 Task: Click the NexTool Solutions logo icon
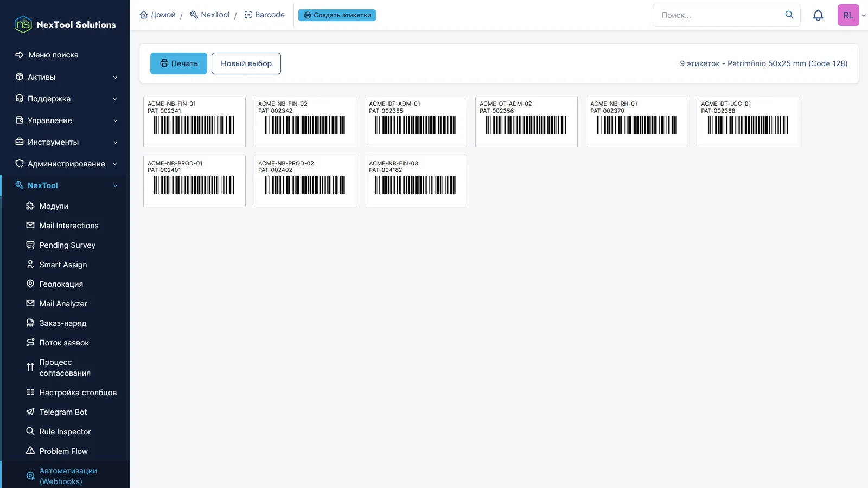tap(23, 24)
